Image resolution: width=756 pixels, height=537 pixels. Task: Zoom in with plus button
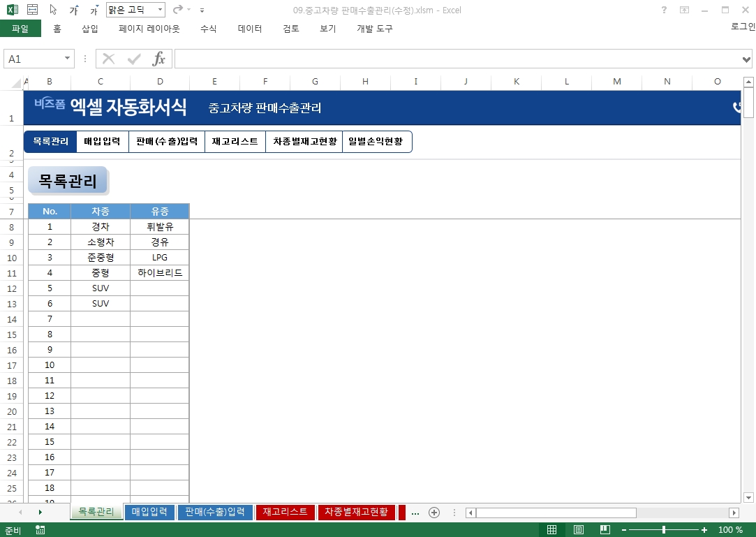point(704,530)
